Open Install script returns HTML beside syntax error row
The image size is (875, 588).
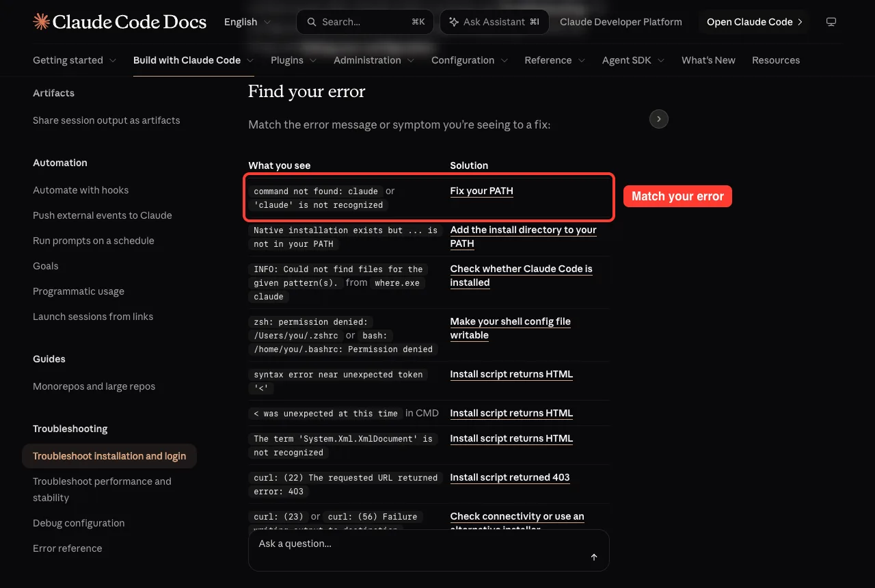pos(511,374)
